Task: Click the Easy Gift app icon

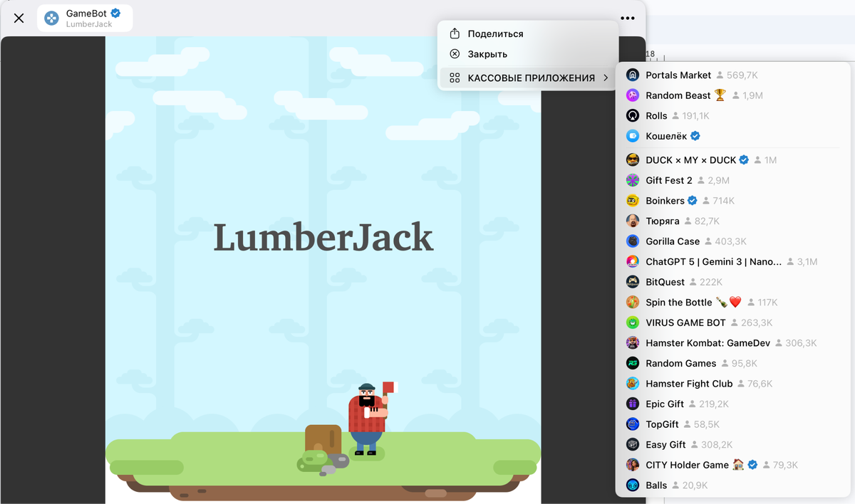Action: point(633,444)
